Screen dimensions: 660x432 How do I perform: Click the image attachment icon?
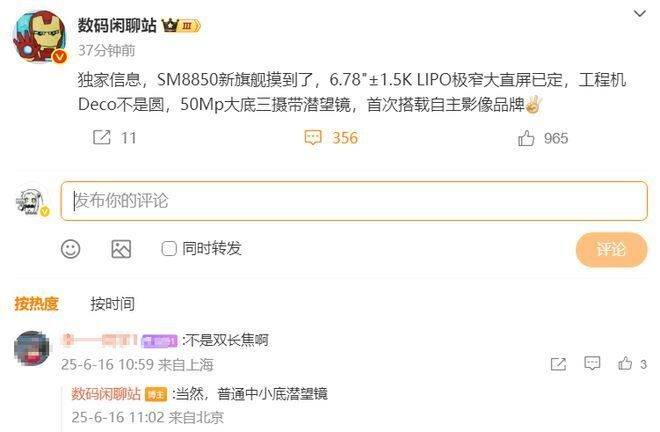coord(121,249)
